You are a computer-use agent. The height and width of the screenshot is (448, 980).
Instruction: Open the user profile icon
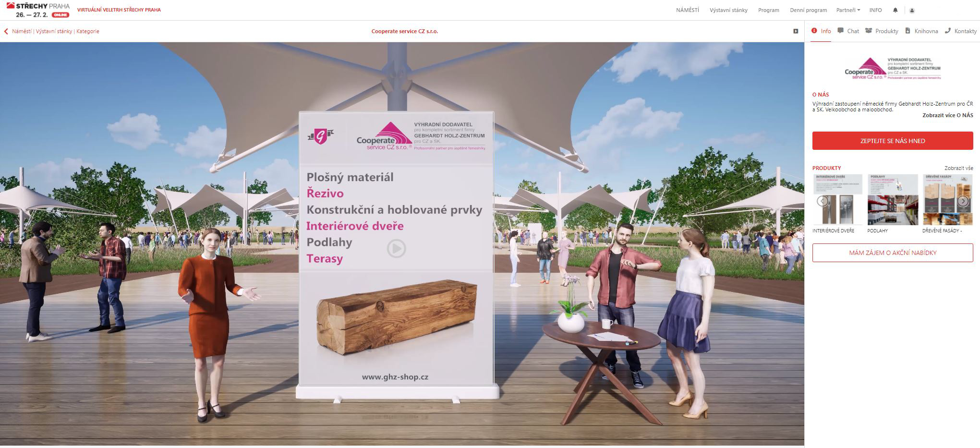tap(912, 10)
